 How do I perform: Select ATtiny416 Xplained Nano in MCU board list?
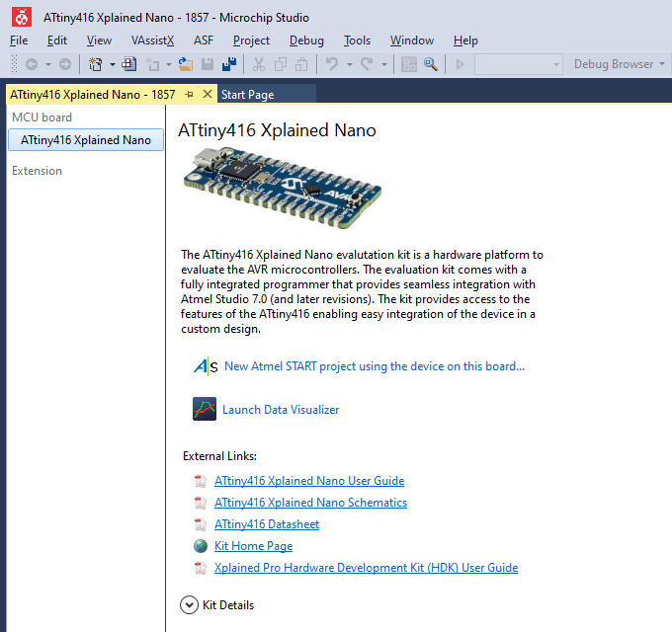(x=86, y=140)
